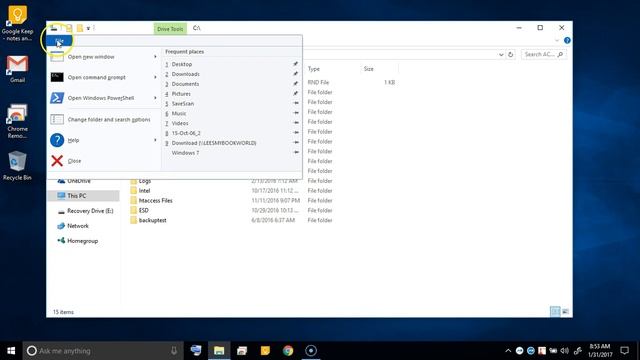Click the Explorer help icon
The width and height of the screenshot is (640, 360).
tap(567, 40)
